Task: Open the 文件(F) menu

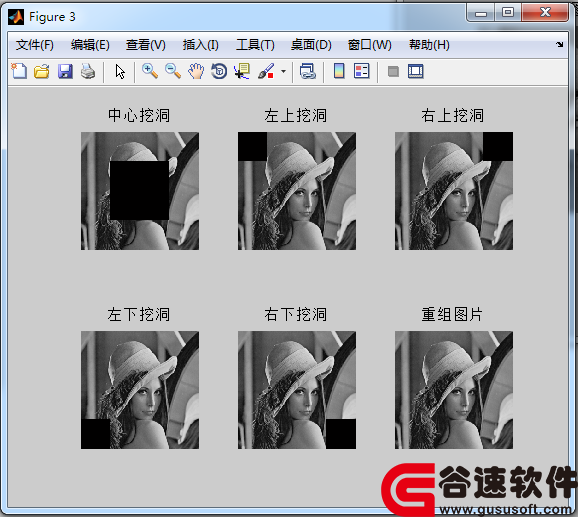Action: click(35, 45)
